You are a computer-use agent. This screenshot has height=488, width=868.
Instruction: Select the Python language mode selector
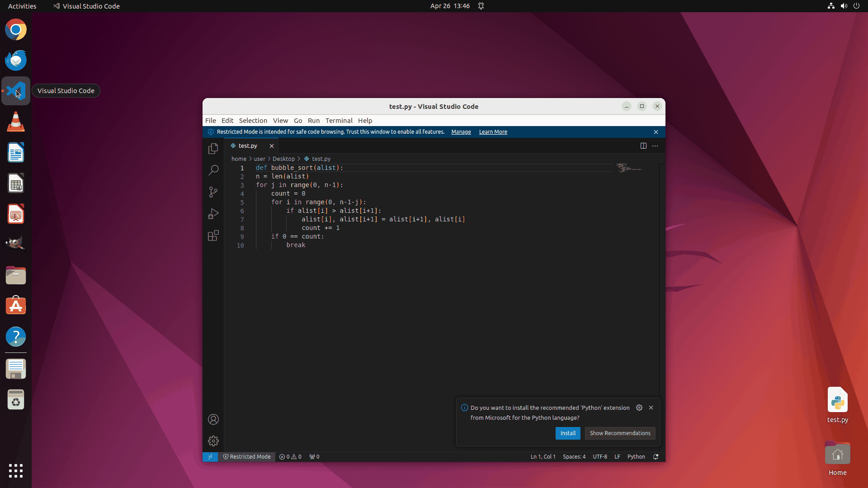click(636, 457)
